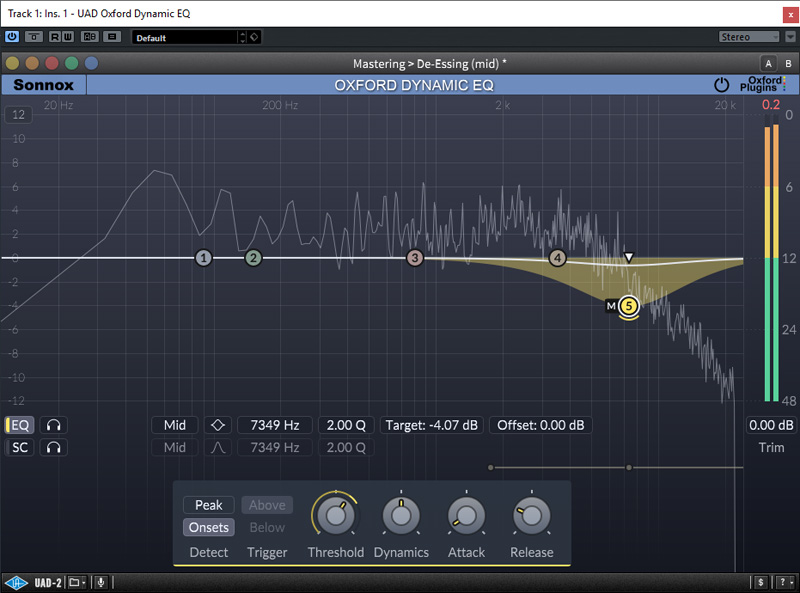The image size is (800, 593).
Task: Toggle the EQ view button
Action: tap(20, 425)
